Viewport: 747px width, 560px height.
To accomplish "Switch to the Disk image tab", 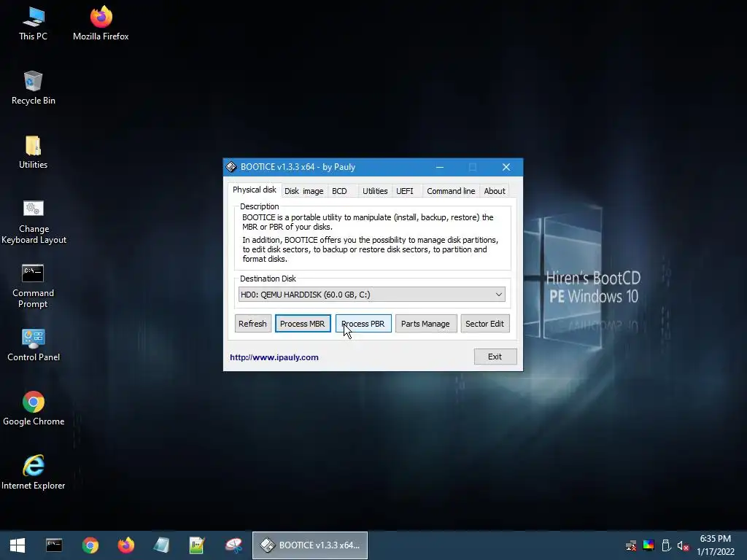I will [304, 191].
